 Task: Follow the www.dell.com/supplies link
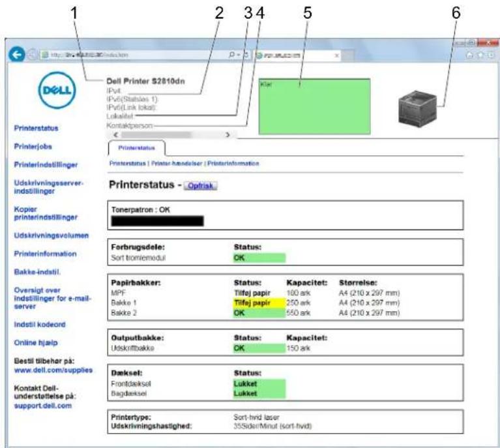point(53,370)
